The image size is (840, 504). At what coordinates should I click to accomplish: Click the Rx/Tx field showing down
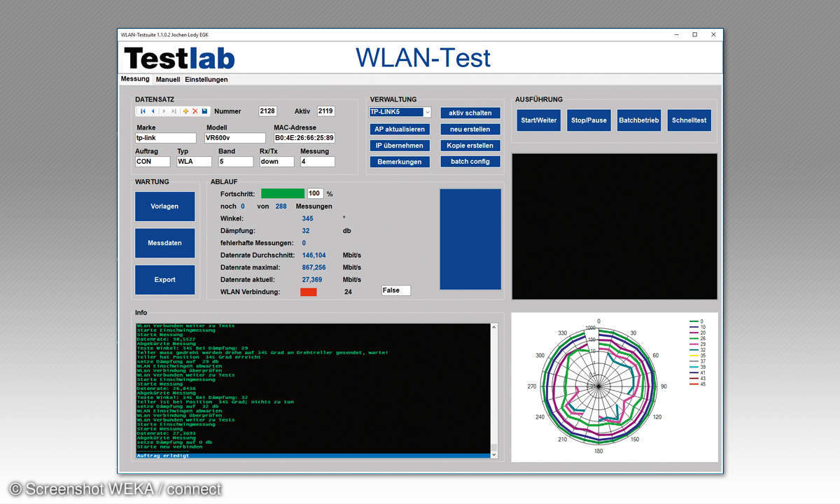coord(276,162)
